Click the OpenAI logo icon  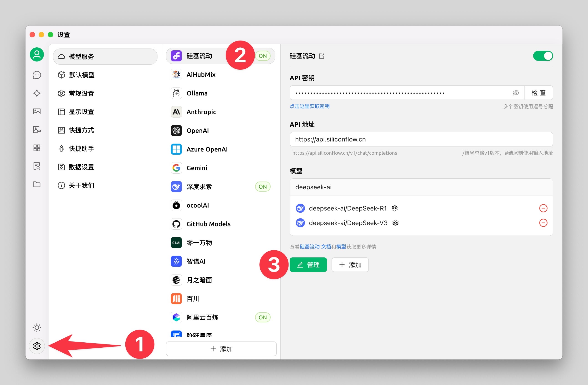pyautogui.click(x=176, y=131)
